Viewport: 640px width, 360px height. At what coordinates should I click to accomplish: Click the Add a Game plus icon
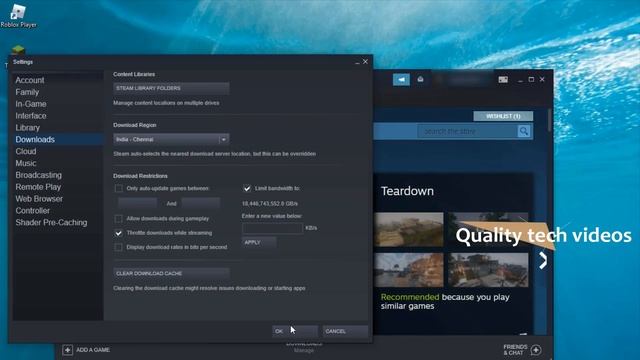(x=68, y=350)
